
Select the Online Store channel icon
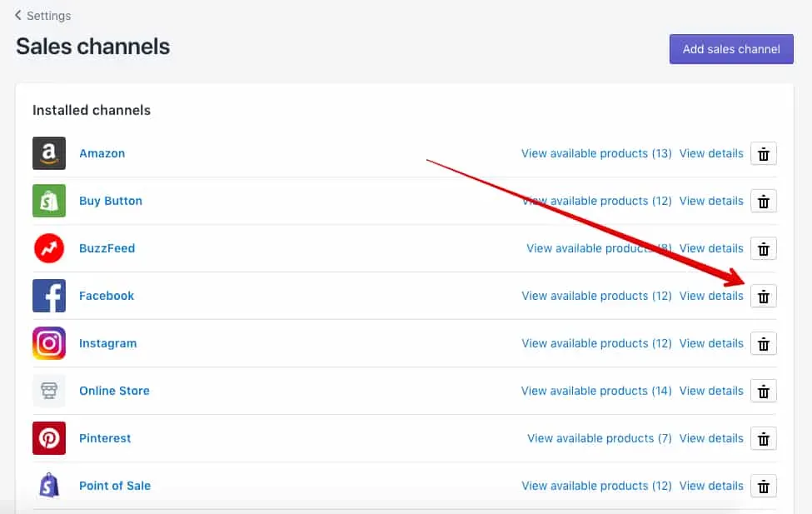point(48,391)
